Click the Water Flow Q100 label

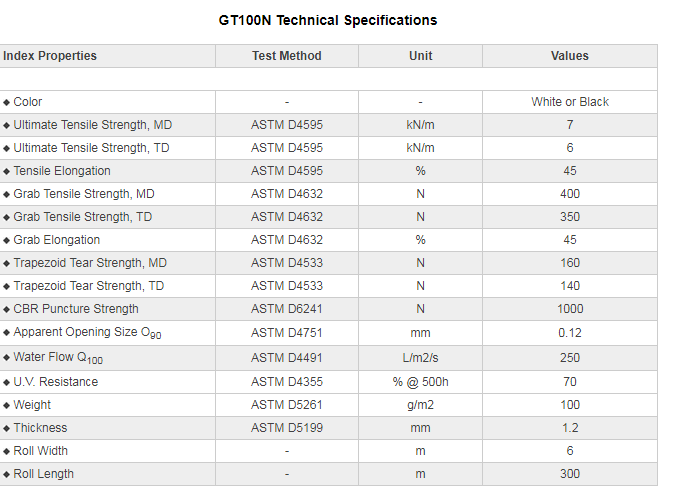point(60,358)
